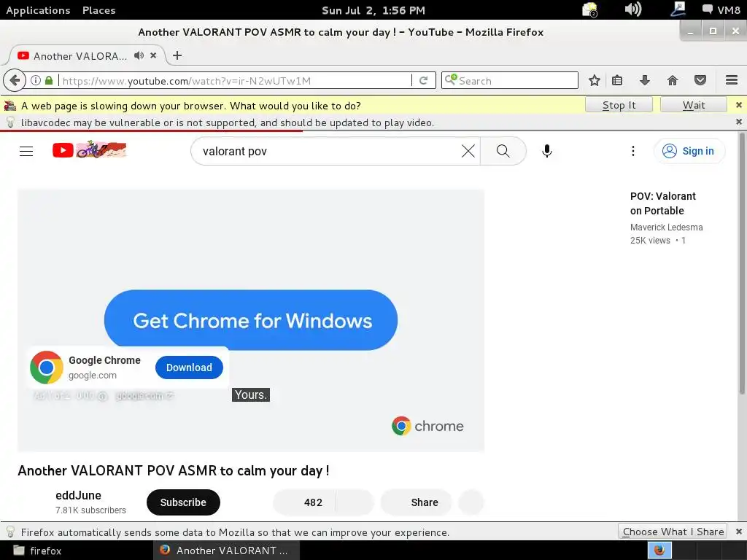This screenshot has height=560, width=747.
Task: Close the Another VALORA... tab
Action: coord(153,55)
